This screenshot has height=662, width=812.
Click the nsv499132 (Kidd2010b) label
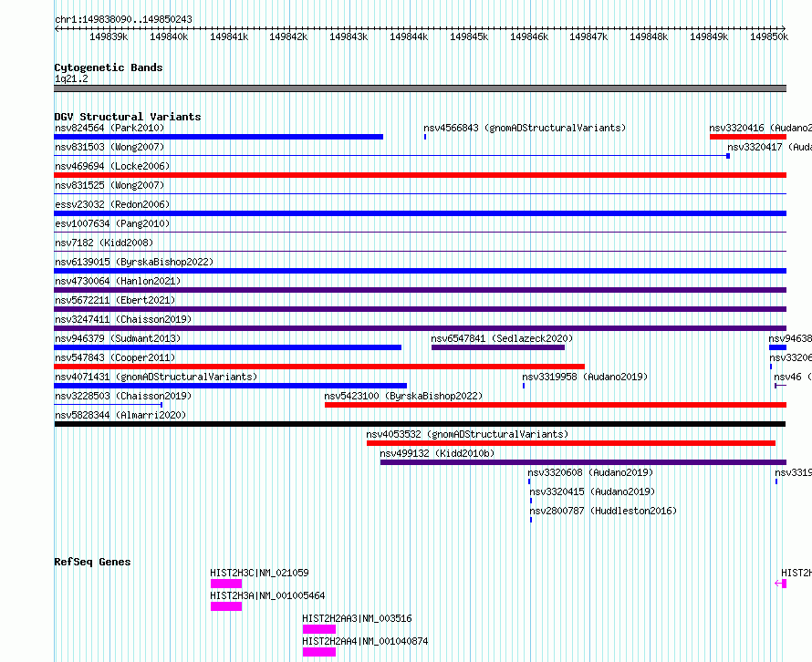[437, 453]
